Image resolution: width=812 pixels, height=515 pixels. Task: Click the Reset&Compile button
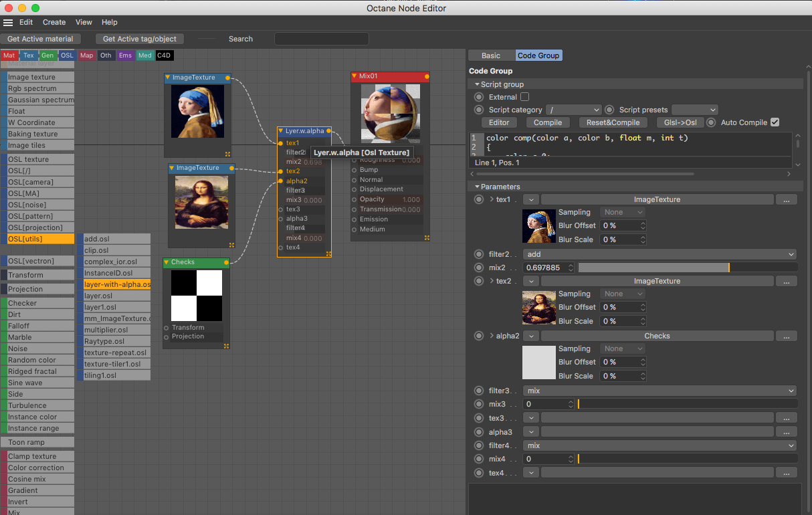613,122
